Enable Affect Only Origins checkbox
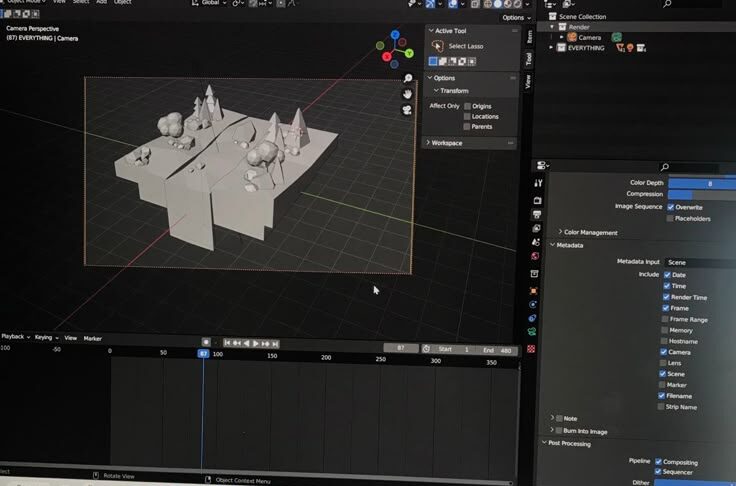Viewport: 736px width, 486px height. [467, 106]
